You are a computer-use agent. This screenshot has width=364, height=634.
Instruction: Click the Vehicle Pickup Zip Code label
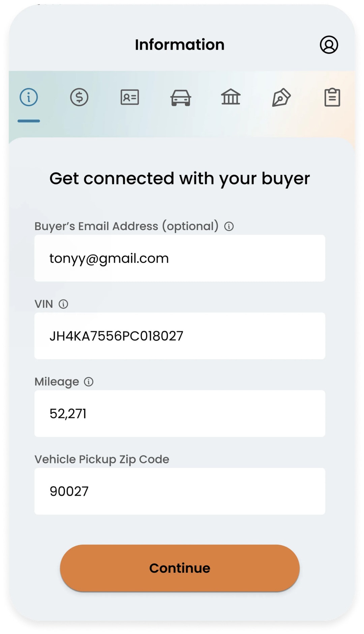pos(102,459)
